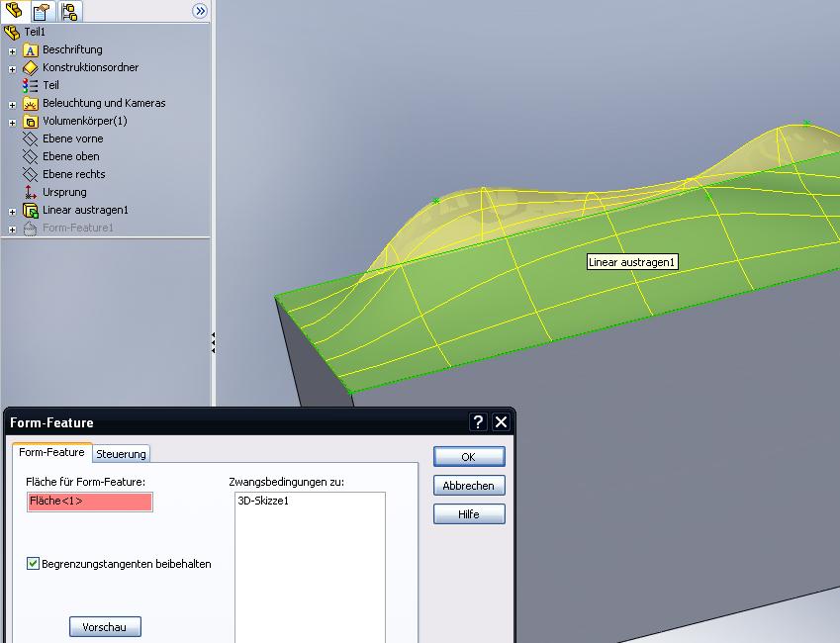Select 3D-Skizze1 in constraints list
Image resolution: width=840 pixels, height=643 pixels.
(263, 501)
